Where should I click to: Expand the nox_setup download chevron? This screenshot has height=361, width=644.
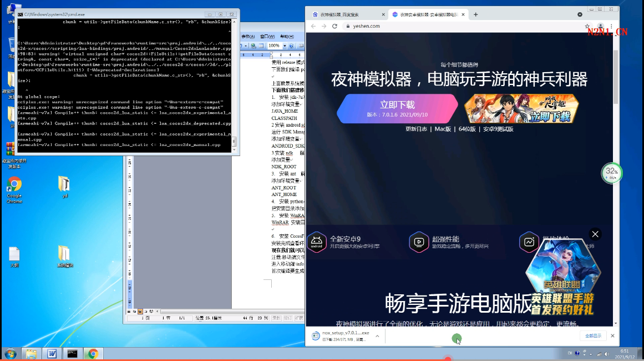377,336
